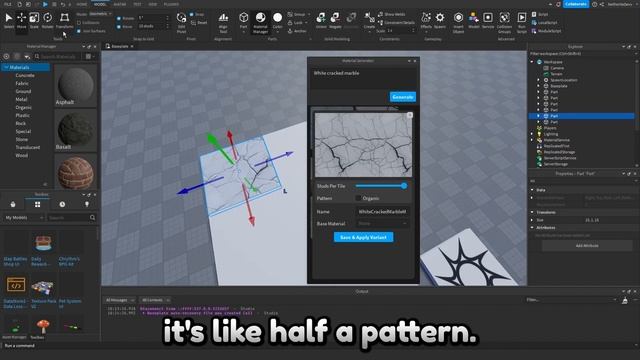640x360 pixels.
Task: Click the blue Play icon in the title bar
Action: pos(45,4)
